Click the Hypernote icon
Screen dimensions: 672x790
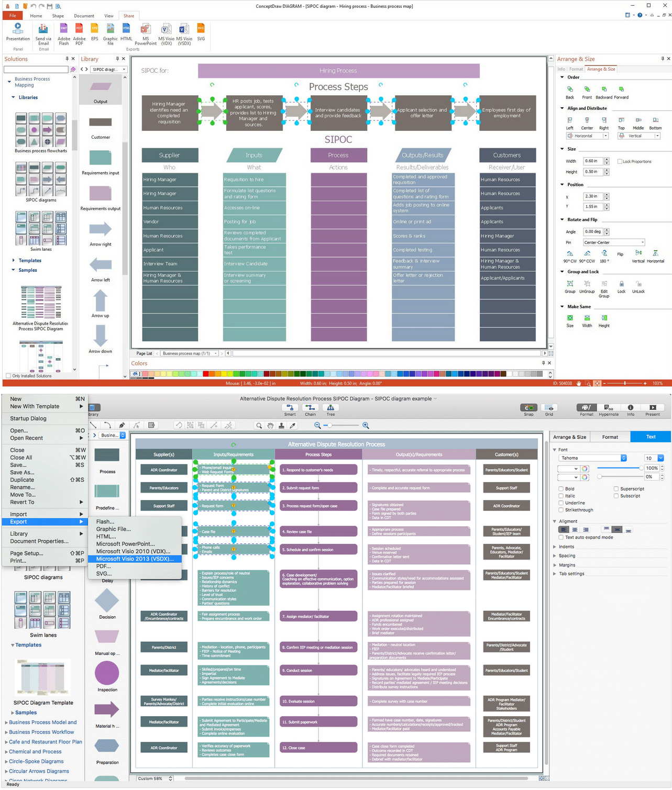(608, 409)
